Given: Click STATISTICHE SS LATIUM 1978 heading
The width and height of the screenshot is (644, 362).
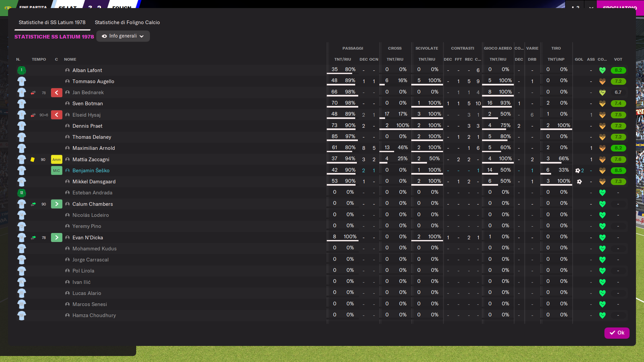Looking at the screenshot, I should [54, 37].
